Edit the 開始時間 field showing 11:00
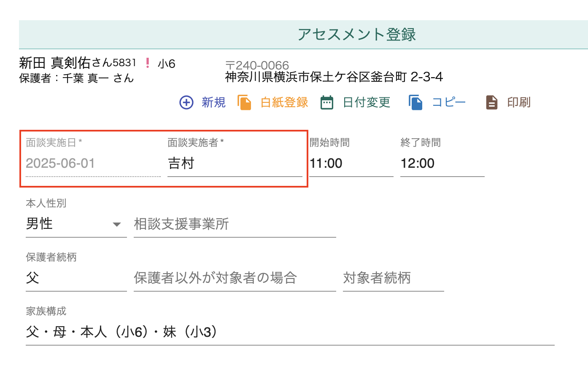Image resolution: width=588 pixels, height=365 pixels. pyautogui.click(x=351, y=164)
